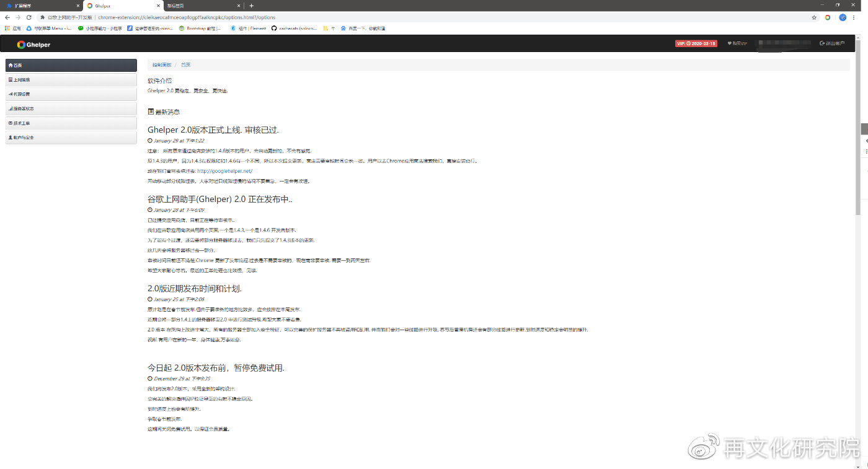868x469 pixels.
Task: Click the browser forward arrow
Action: coord(18,17)
